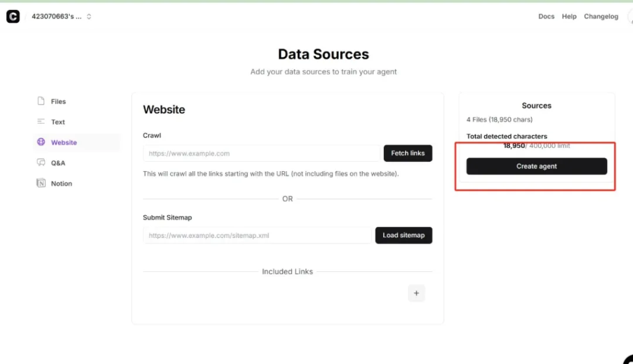Open the chat widget icon at bottom corner
The height and width of the screenshot is (364, 633).
coord(629,360)
